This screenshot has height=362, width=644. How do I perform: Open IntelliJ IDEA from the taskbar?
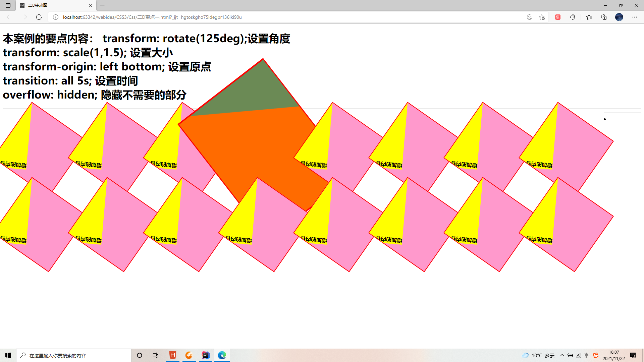[x=205, y=355]
